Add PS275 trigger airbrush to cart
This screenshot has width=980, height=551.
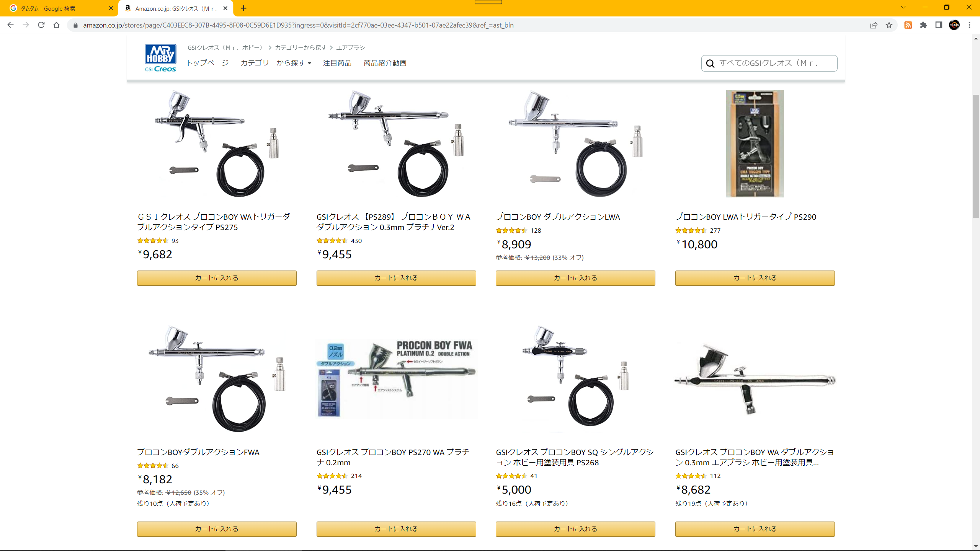tap(217, 278)
